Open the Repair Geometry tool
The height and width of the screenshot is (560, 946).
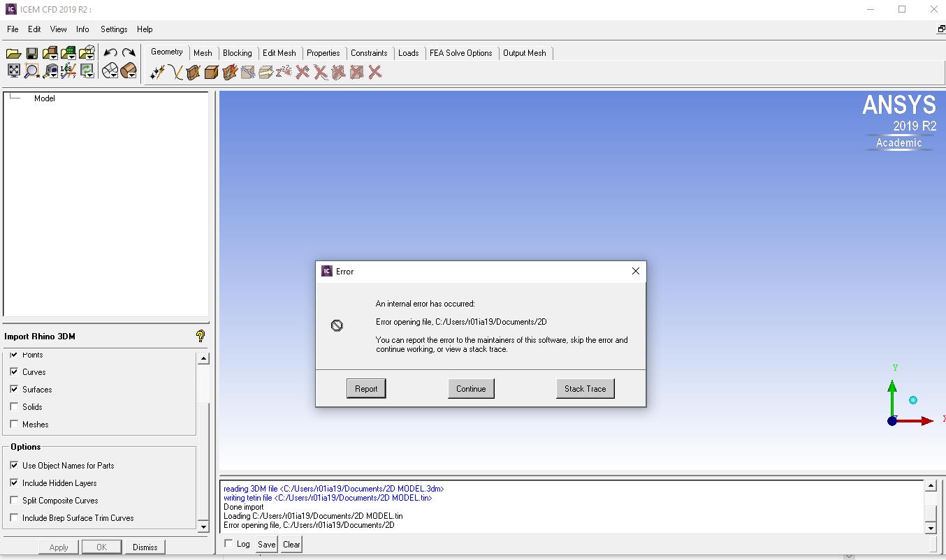click(248, 72)
